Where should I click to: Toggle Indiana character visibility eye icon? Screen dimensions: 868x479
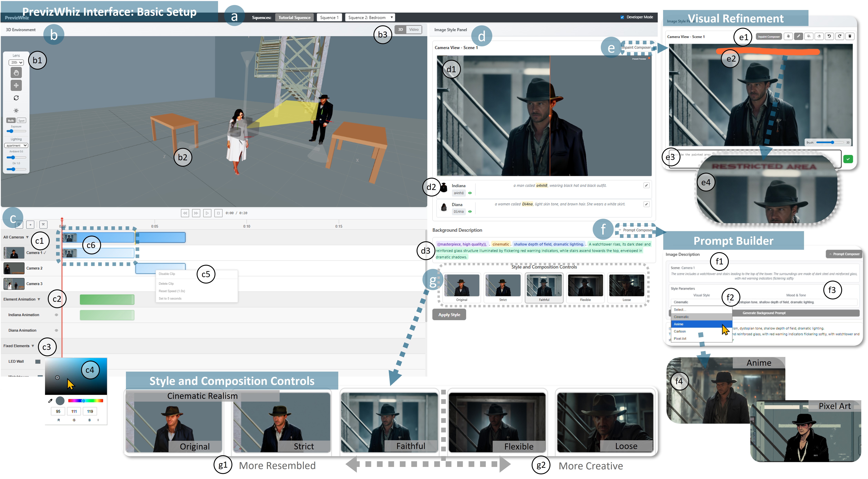(x=470, y=193)
